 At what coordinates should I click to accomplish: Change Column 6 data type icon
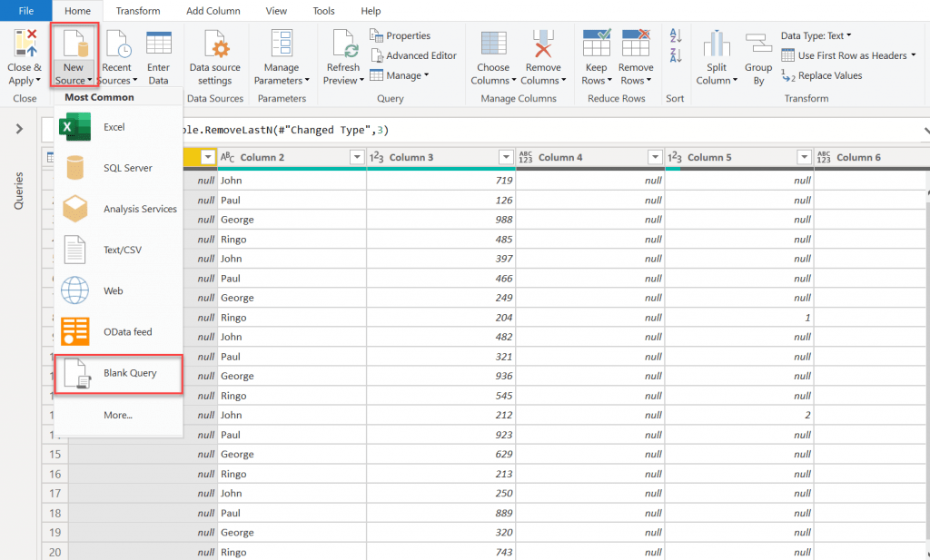pyautogui.click(x=824, y=157)
